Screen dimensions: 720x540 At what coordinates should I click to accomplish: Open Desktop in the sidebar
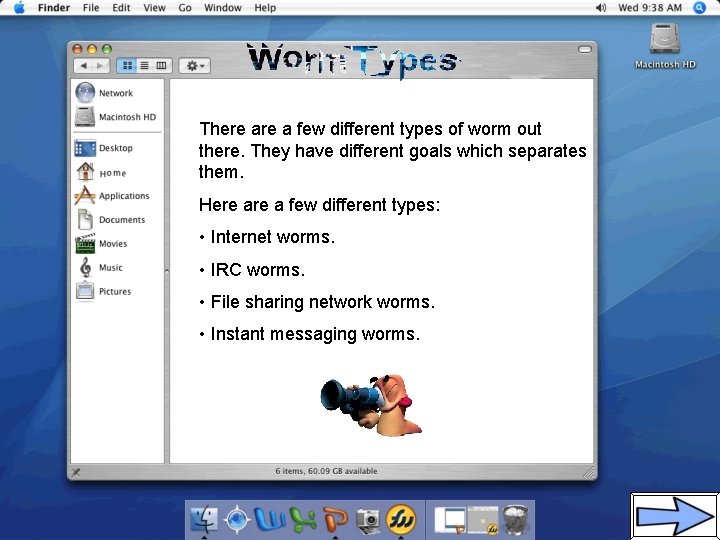(104, 148)
